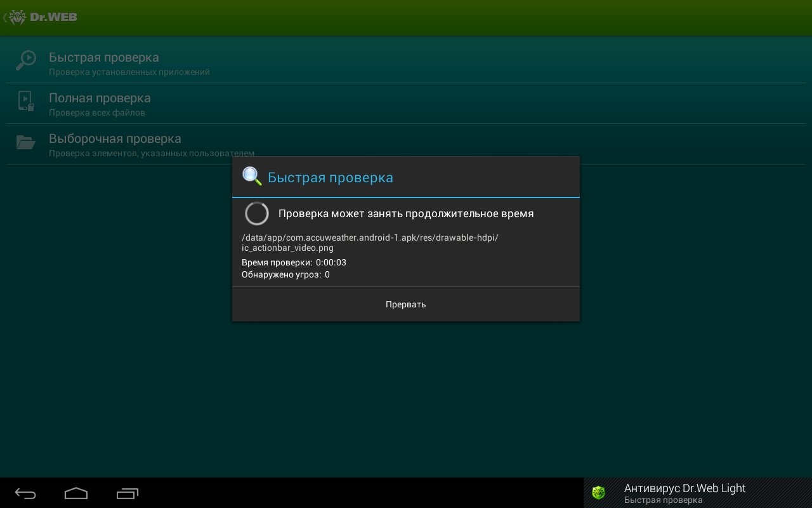This screenshot has width=812, height=508.
Task: Click the green shield notification icon
Action: (x=598, y=493)
